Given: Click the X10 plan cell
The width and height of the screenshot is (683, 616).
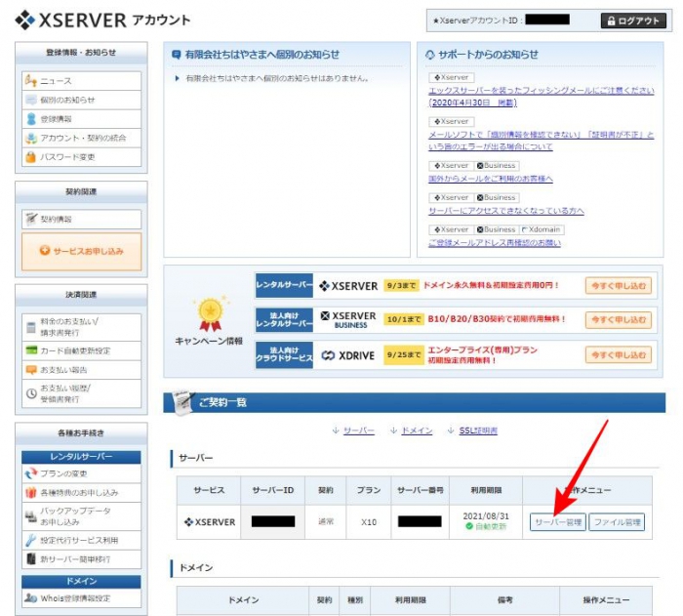Looking at the screenshot, I should coord(369,522).
